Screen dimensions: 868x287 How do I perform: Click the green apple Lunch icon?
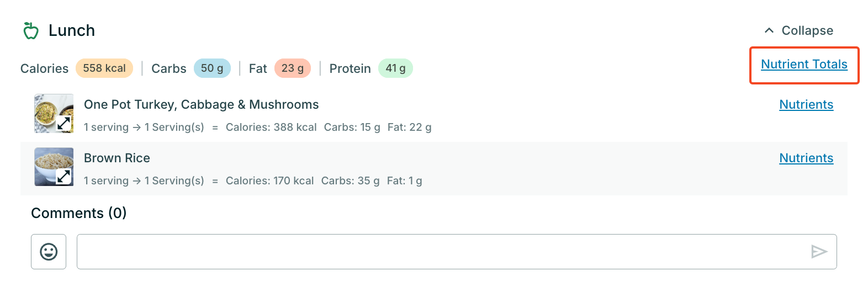tap(31, 31)
